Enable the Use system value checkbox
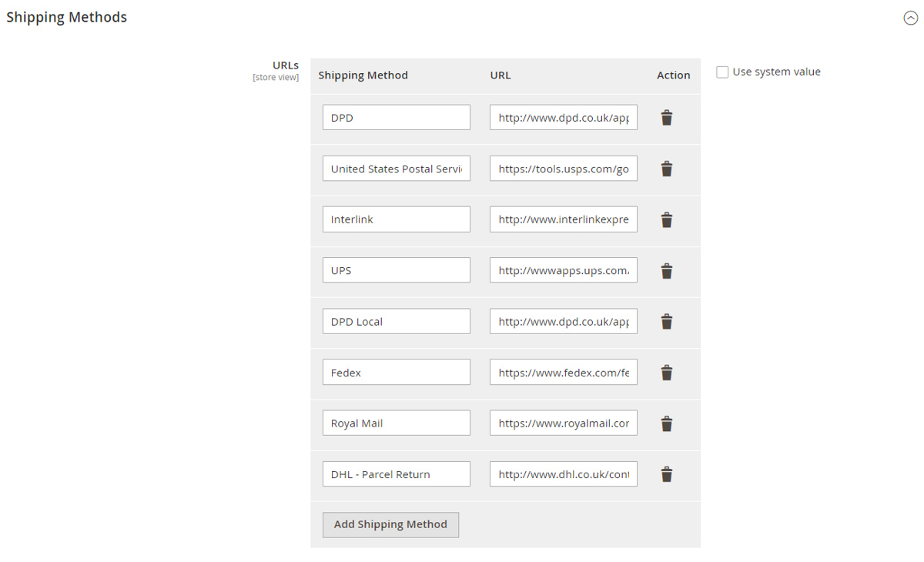The height and width of the screenshot is (562, 924). pos(722,72)
